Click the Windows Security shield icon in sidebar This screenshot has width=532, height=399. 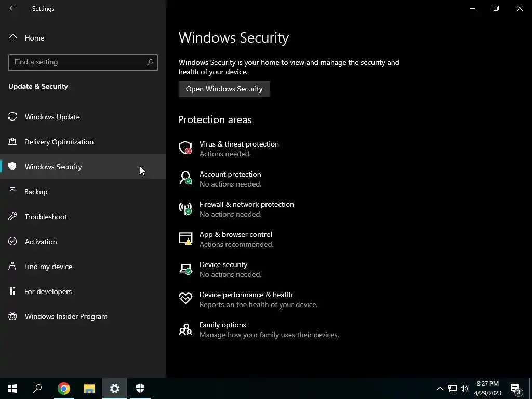point(12,166)
